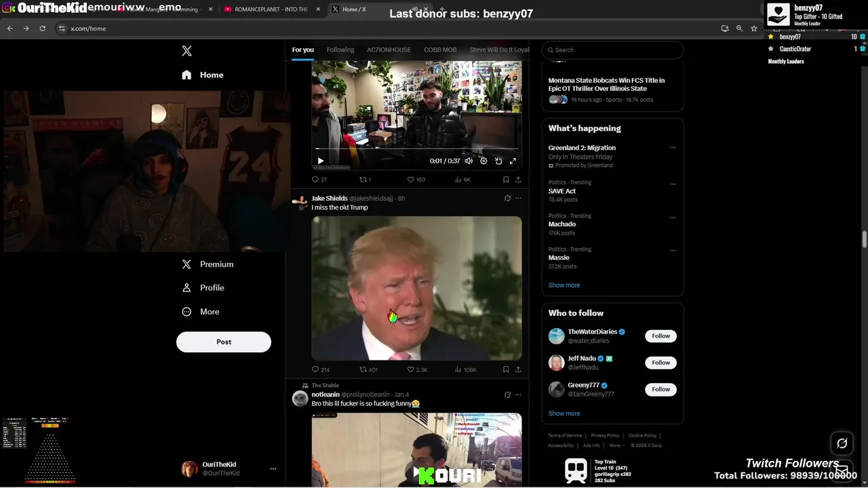Click the X logo in sidebar
The width and height of the screenshot is (868, 488).
click(187, 51)
